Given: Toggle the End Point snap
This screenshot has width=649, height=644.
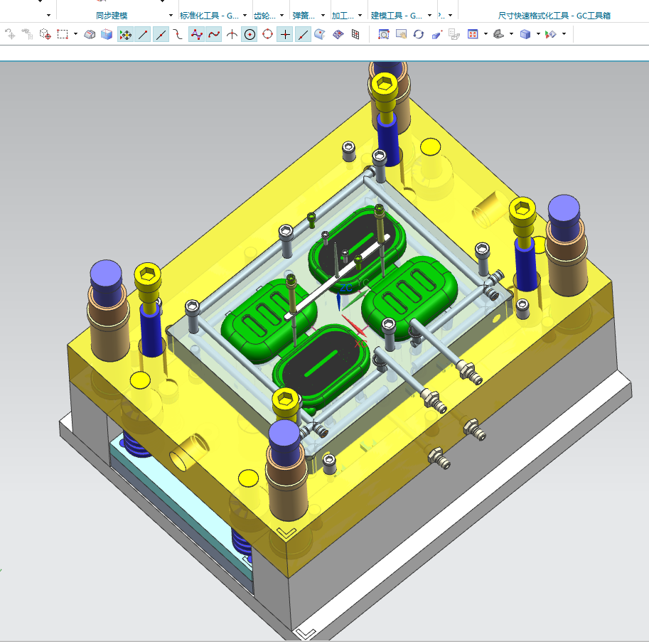Looking at the screenshot, I should [x=143, y=34].
